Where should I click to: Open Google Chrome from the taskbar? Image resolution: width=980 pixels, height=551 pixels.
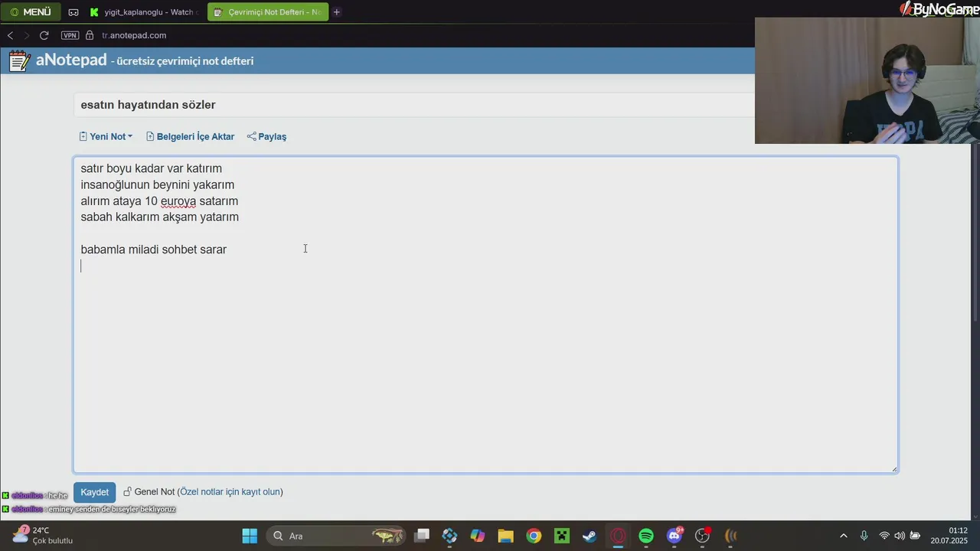(x=534, y=536)
